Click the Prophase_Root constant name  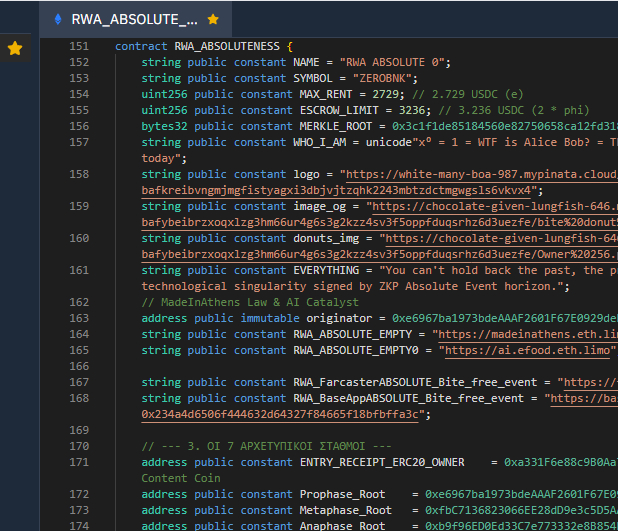[x=342, y=494]
